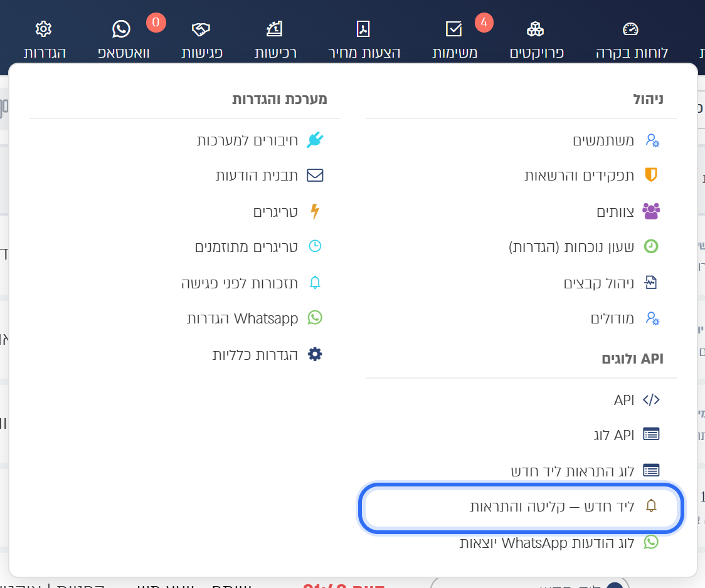Click the code brackets icon for API

(651, 400)
